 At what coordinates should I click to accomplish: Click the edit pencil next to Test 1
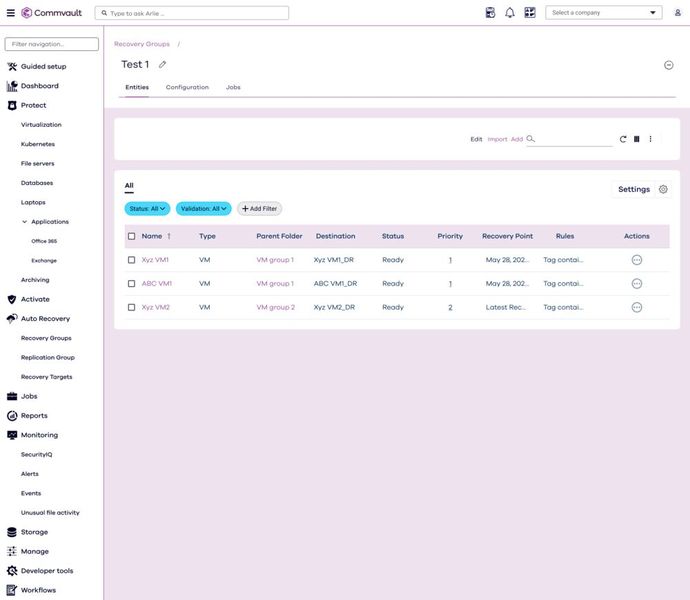click(163, 65)
